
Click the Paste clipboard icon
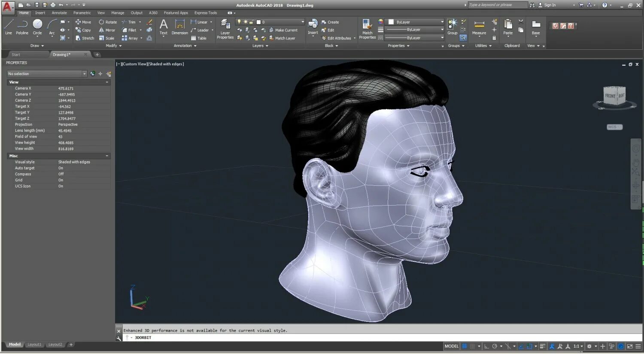[x=508, y=27]
